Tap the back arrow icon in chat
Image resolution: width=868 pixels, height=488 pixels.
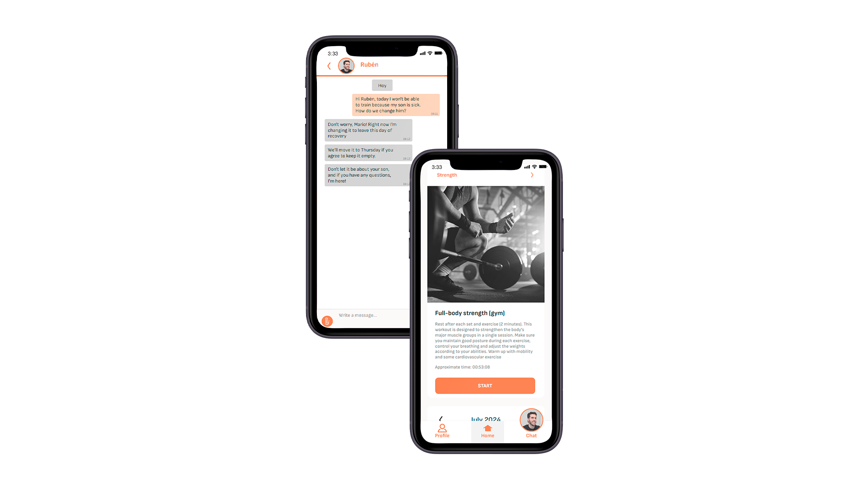pyautogui.click(x=328, y=66)
